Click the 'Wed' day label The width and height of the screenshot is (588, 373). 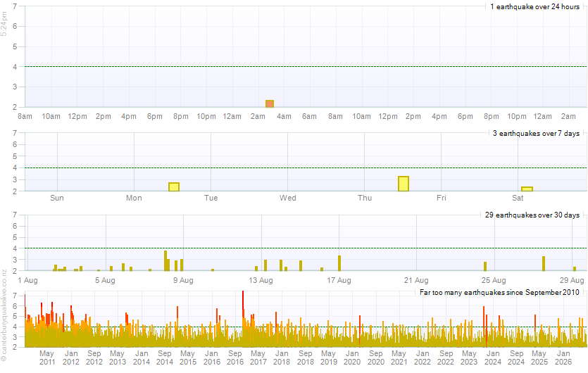tap(287, 198)
